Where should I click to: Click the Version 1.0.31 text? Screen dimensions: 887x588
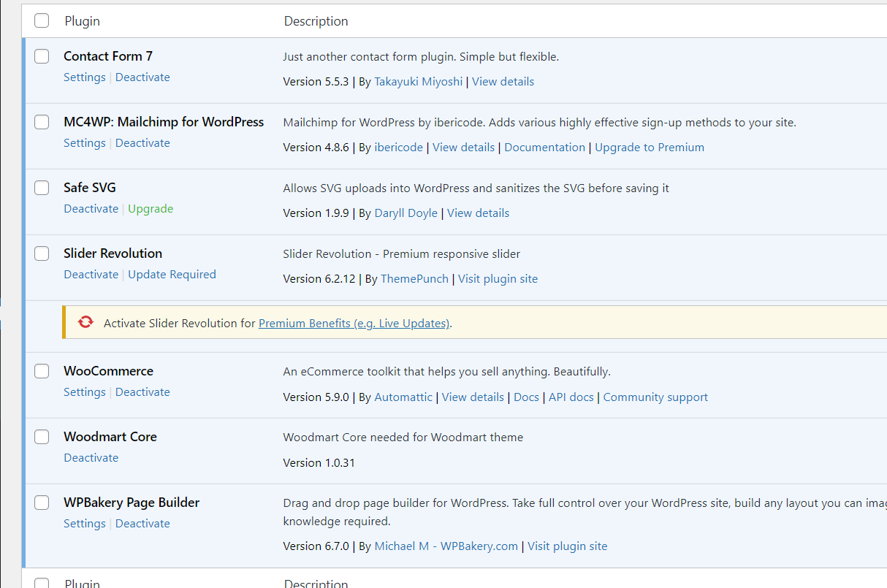[319, 463]
